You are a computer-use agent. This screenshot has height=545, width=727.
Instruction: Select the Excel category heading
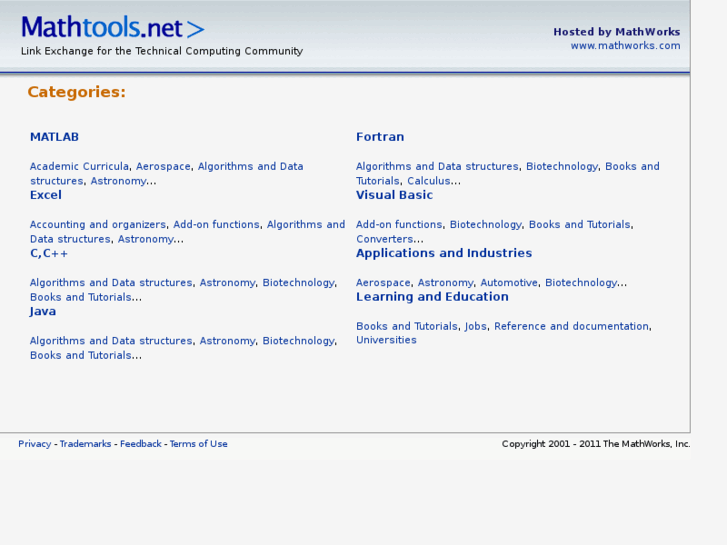click(46, 195)
